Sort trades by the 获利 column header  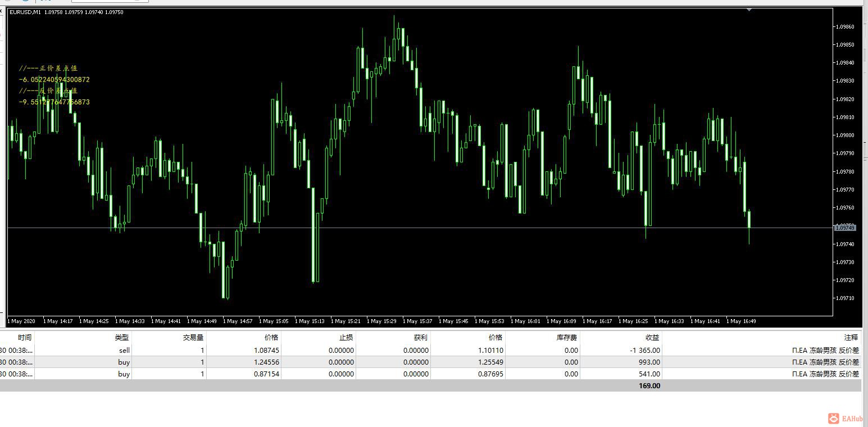[x=421, y=337]
